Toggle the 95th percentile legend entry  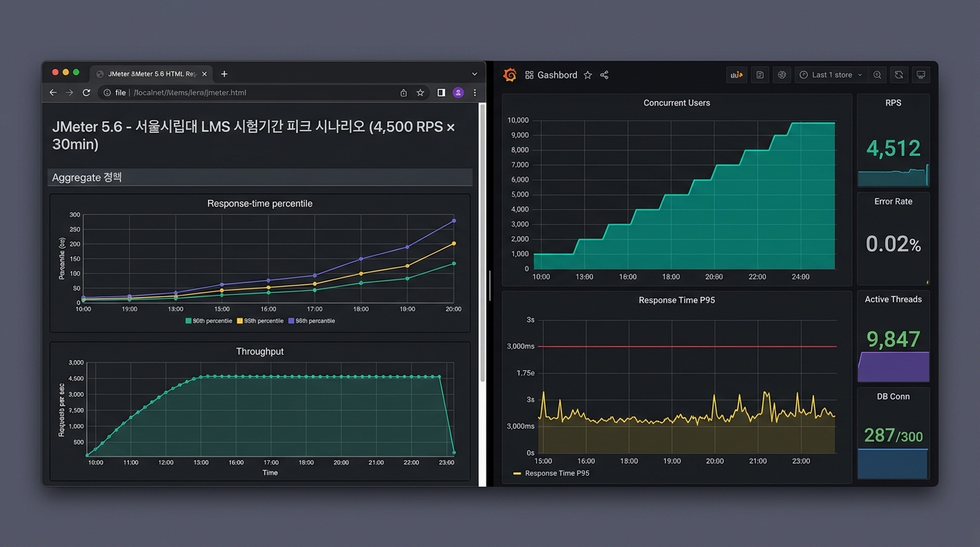pyautogui.click(x=260, y=321)
